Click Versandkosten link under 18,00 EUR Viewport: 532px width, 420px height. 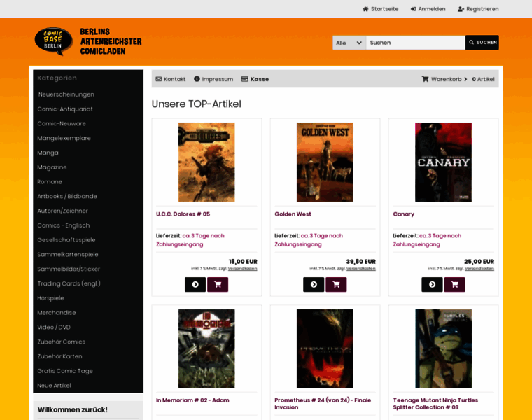(243, 269)
